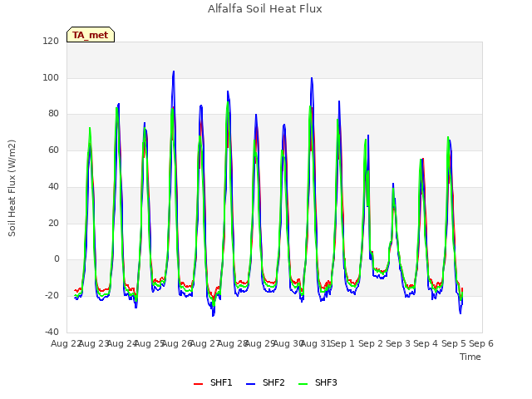This screenshot has width=532, height=399.
Task: Click the 120 y-axis tick label
Action: coord(51,41)
